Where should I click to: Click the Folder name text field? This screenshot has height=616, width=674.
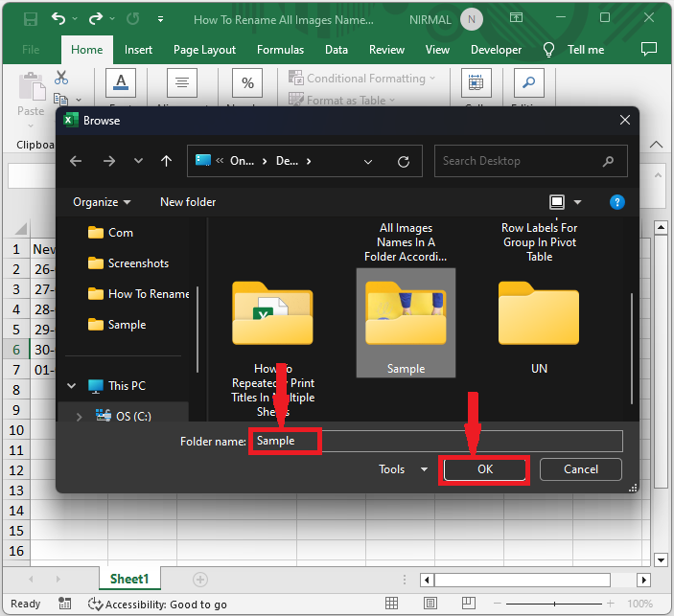tap(436, 441)
